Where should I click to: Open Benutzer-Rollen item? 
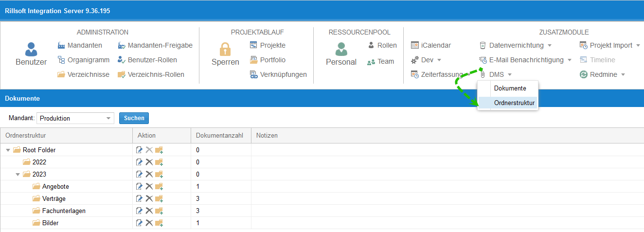(147, 60)
